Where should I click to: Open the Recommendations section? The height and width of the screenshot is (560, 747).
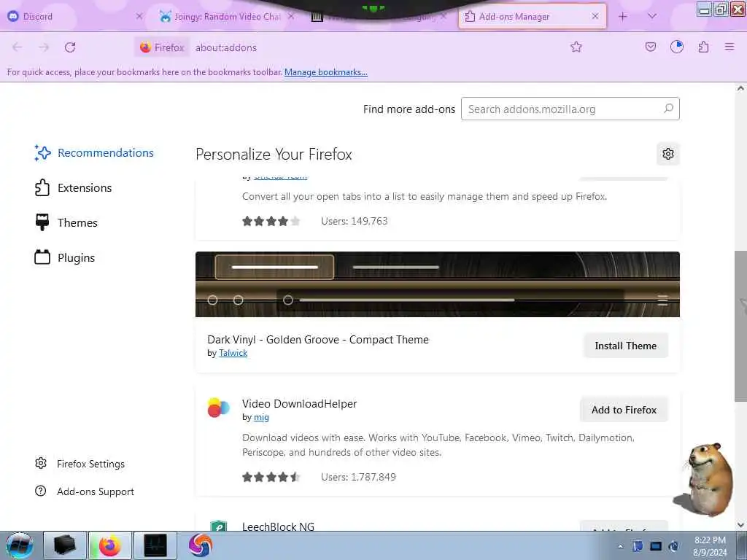point(94,153)
